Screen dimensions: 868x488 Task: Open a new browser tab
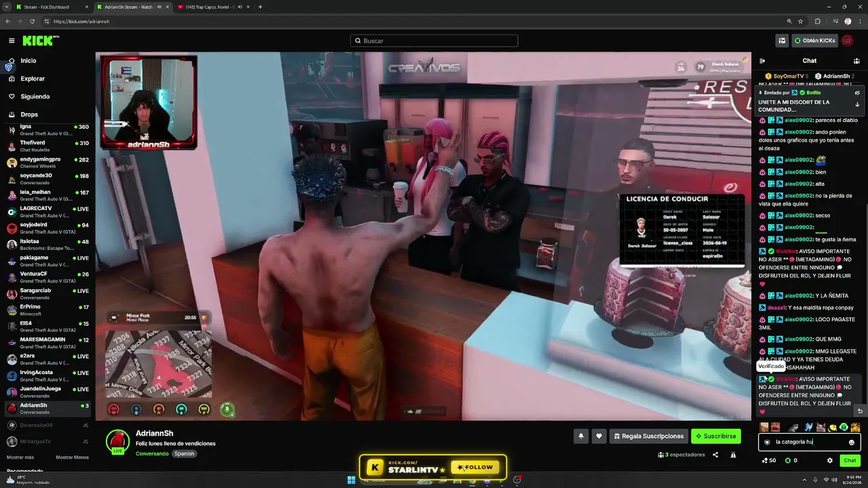coord(260,7)
